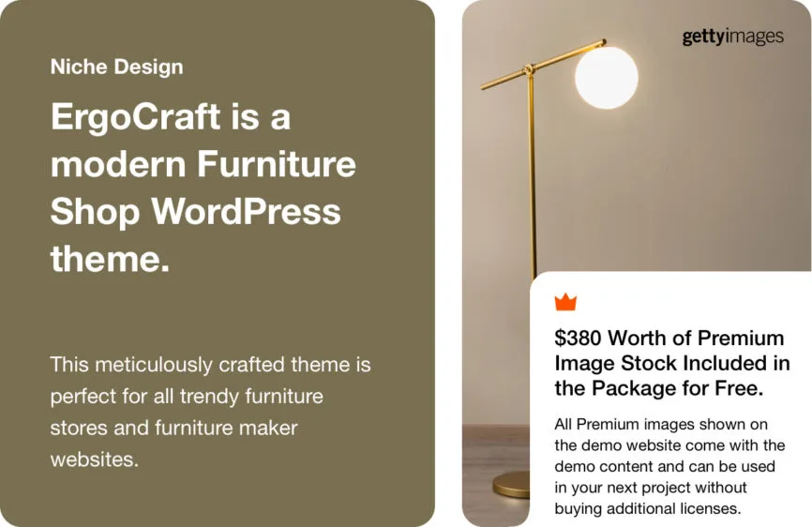
Task: Select the Niche Design label
Action: tap(116, 67)
